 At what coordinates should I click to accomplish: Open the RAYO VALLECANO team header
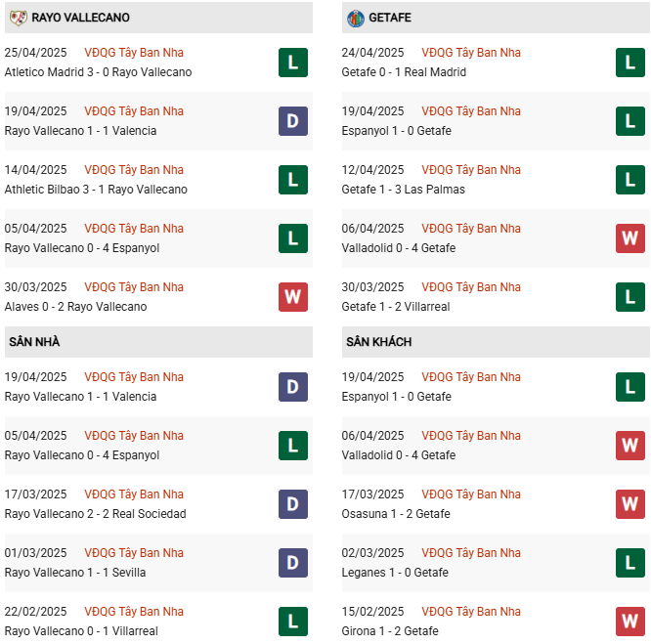(x=158, y=18)
